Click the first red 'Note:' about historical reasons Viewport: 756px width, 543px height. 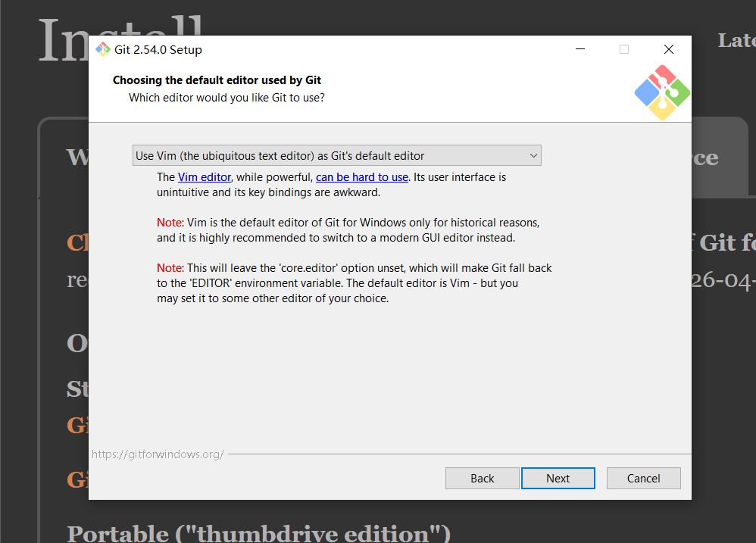tap(170, 223)
